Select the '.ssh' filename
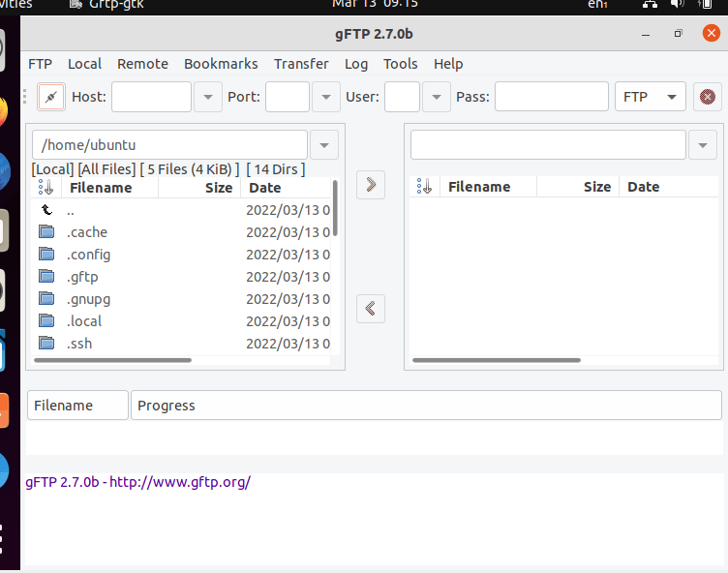The image size is (728, 573). coord(79,344)
